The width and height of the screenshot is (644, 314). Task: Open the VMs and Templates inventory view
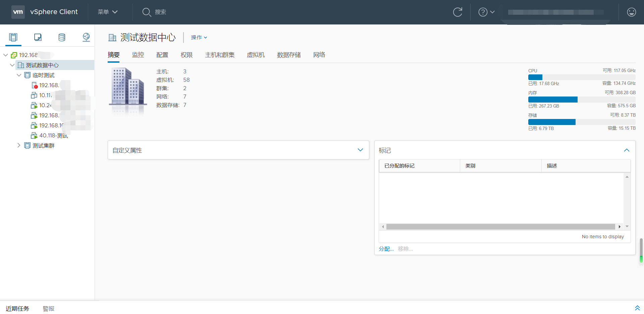[x=38, y=37]
